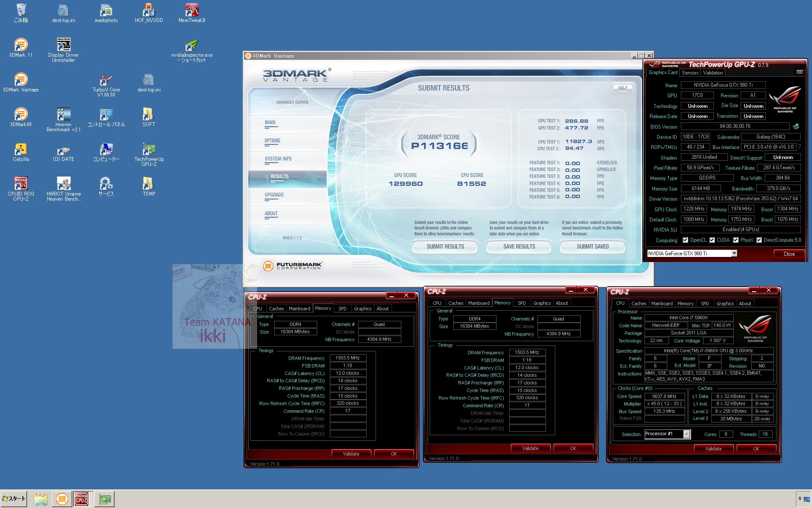Select Caches tab in right CPU-Z window
Viewport: 812px width, 508px height.
coord(639,304)
